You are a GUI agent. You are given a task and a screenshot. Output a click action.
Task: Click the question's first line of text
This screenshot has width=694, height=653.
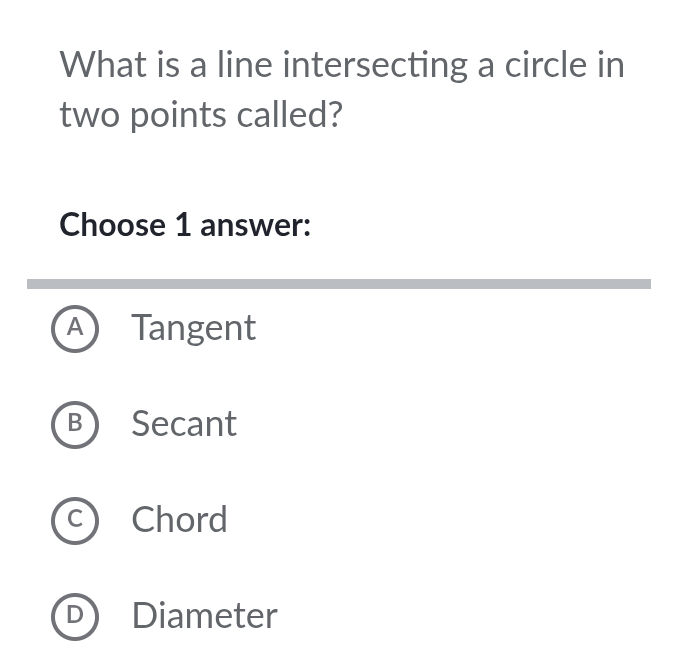coord(341,65)
